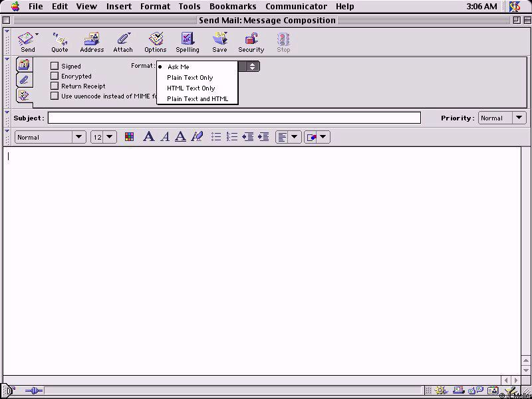Image resolution: width=532 pixels, height=399 pixels.
Task: Choose HTML Text Only format
Action: coord(197,88)
